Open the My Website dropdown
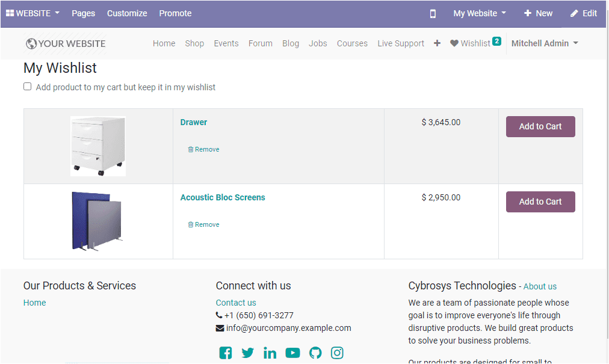Image resolution: width=609 pixels, height=364 pixels. click(479, 13)
